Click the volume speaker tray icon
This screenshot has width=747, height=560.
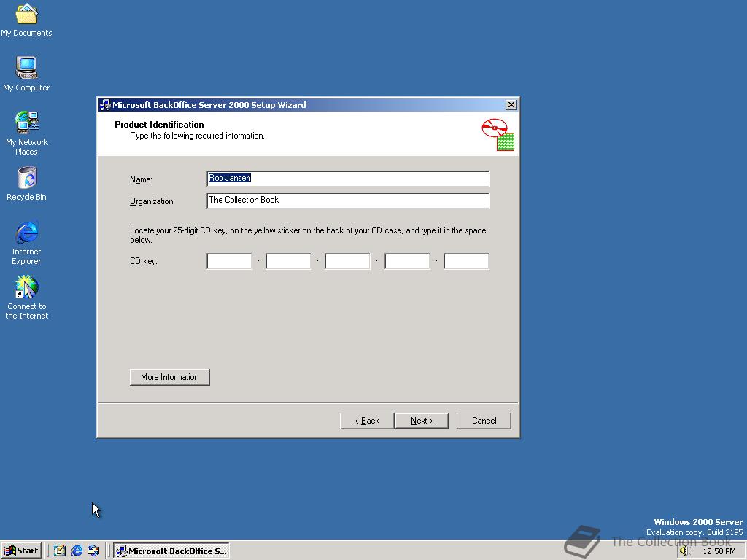(685, 551)
